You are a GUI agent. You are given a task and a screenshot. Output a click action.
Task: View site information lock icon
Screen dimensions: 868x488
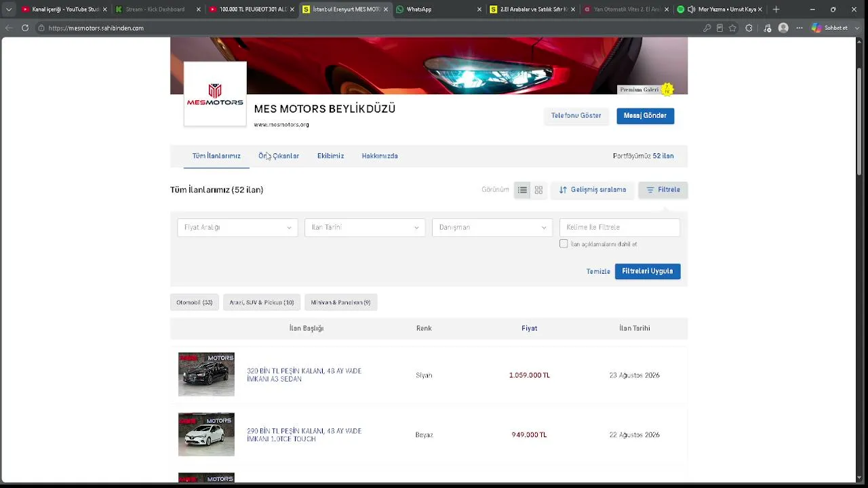(x=41, y=28)
